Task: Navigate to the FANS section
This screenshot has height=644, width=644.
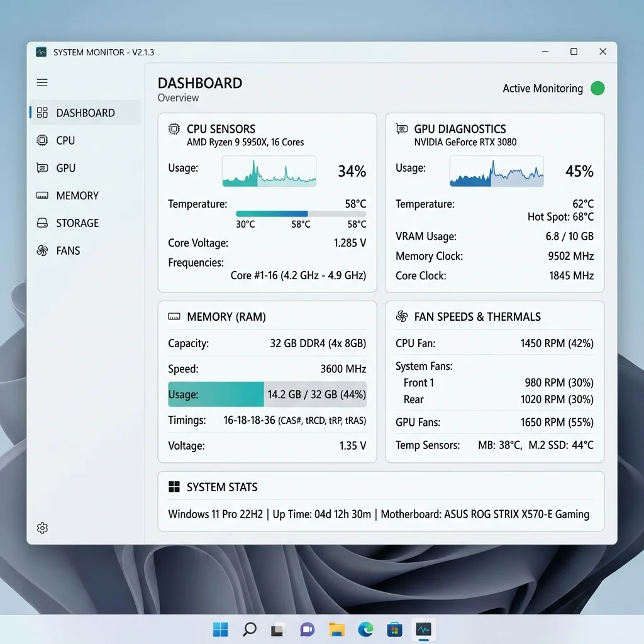Action: pyautogui.click(x=86, y=250)
